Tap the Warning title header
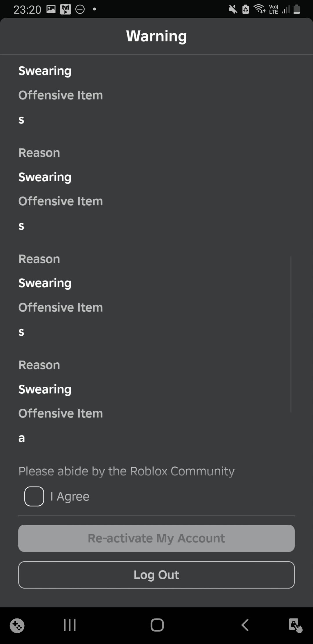 tap(156, 36)
